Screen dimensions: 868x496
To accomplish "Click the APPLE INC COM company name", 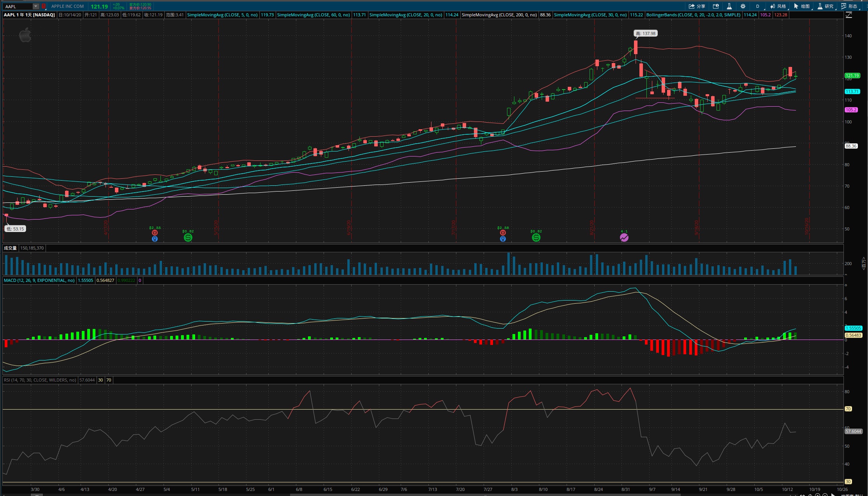I will [x=67, y=6].
